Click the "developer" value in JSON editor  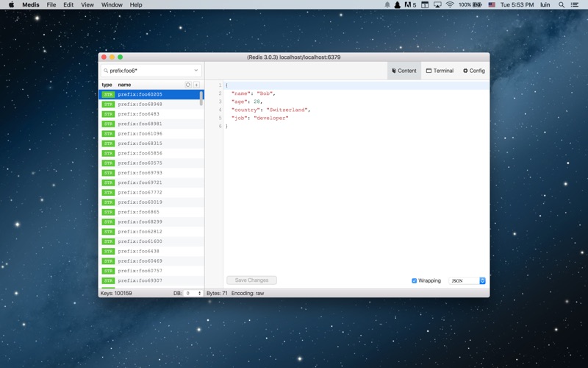pos(271,118)
